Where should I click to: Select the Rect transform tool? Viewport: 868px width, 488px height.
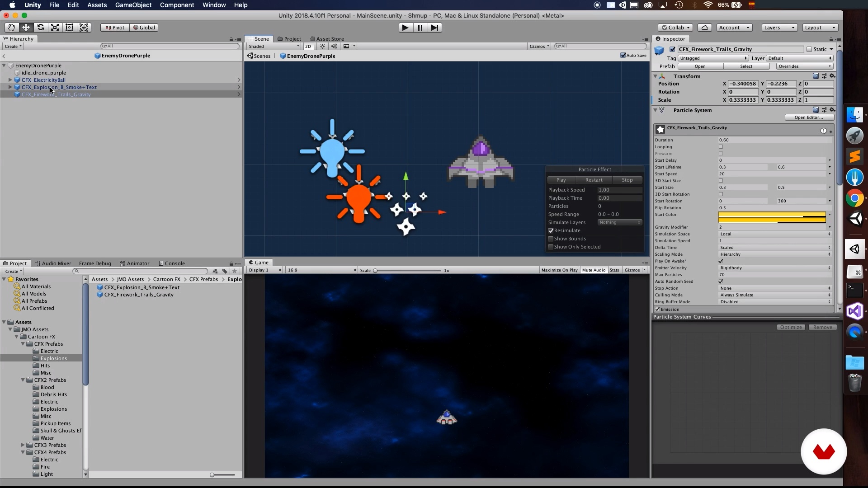[x=69, y=28]
